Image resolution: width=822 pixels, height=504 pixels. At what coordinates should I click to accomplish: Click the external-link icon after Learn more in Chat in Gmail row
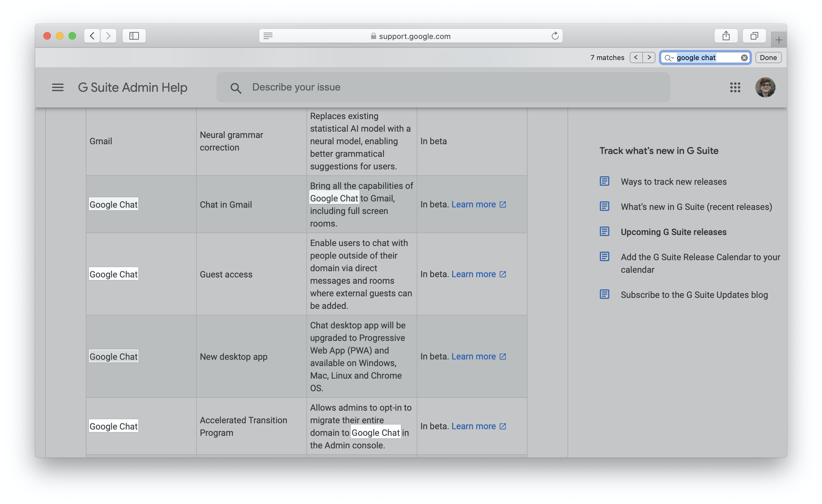coord(503,205)
